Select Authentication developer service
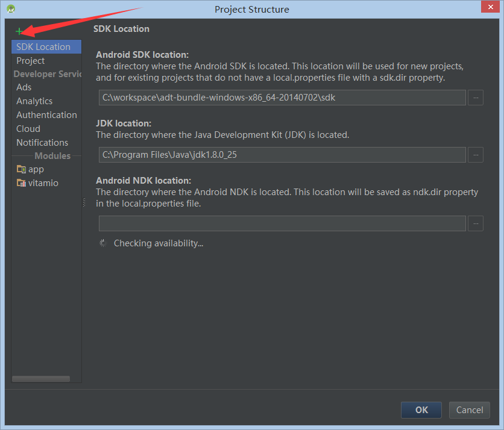Screen dimensions: 504x430 pos(46,115)
